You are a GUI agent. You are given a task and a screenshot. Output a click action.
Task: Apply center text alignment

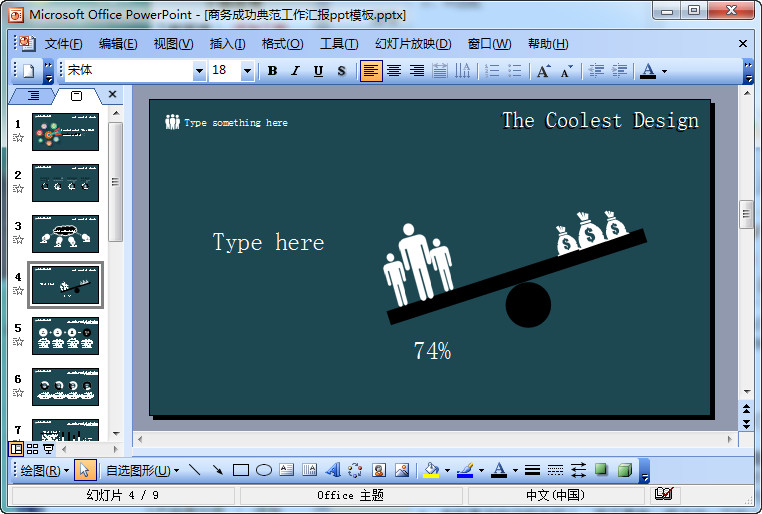pos(394,71)
